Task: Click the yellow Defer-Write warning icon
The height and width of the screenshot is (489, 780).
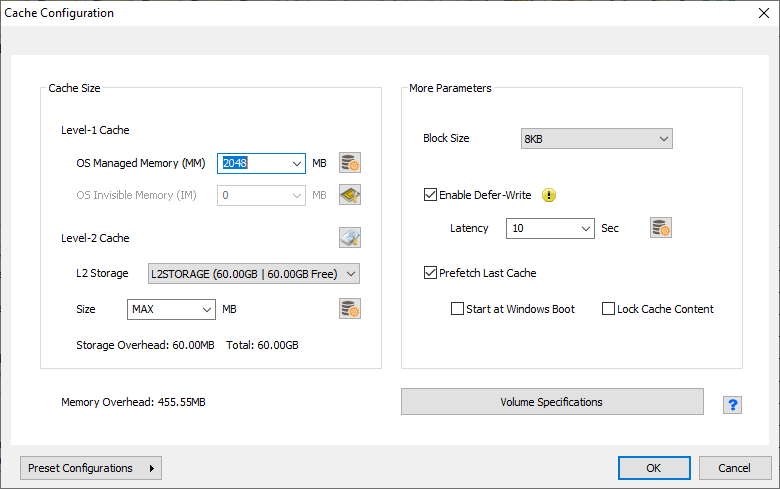Action: click(x=548, y=195)
